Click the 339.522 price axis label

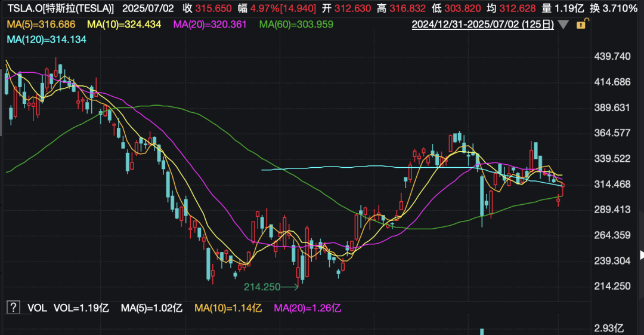point(612,159)
